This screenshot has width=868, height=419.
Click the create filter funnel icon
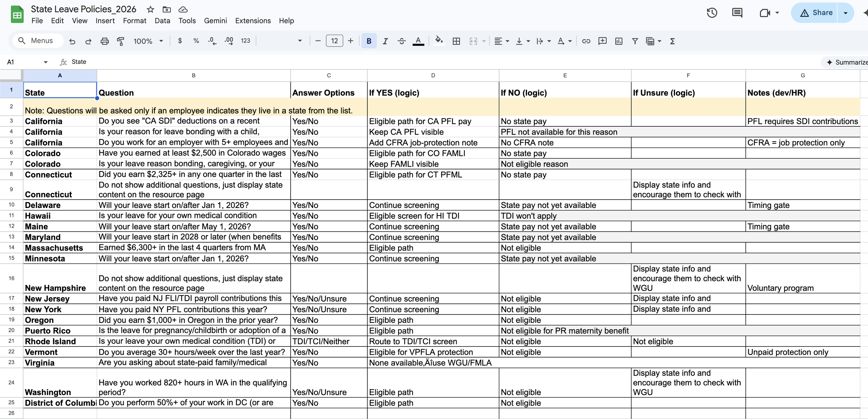(635, 41)
